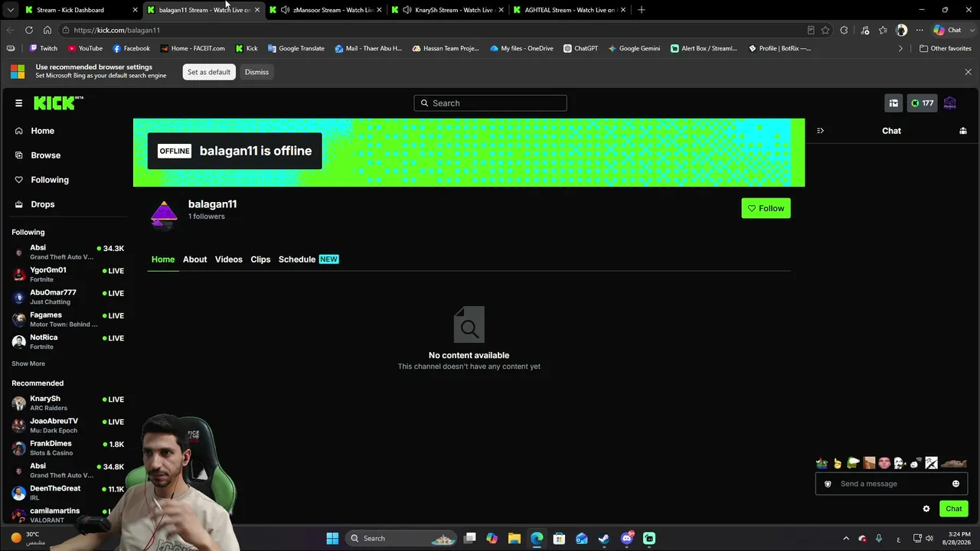Open immersive reader icon in address bar

click(x=811, y=30)
